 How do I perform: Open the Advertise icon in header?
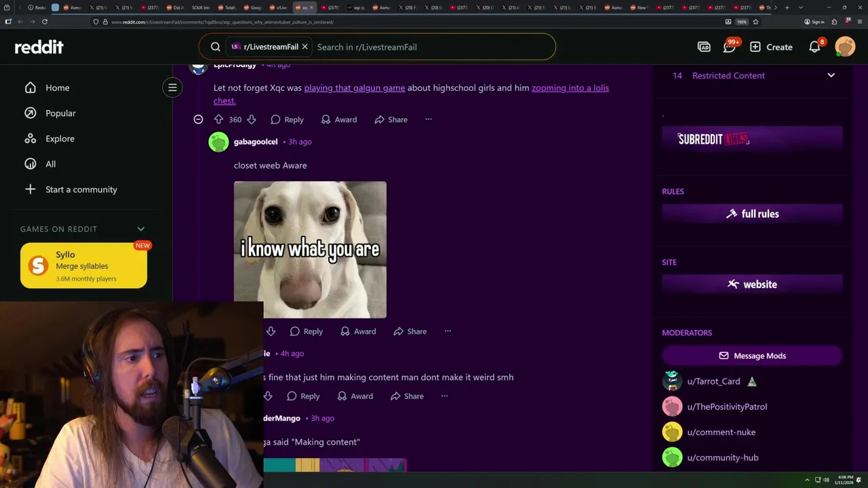tap(704, 47)
